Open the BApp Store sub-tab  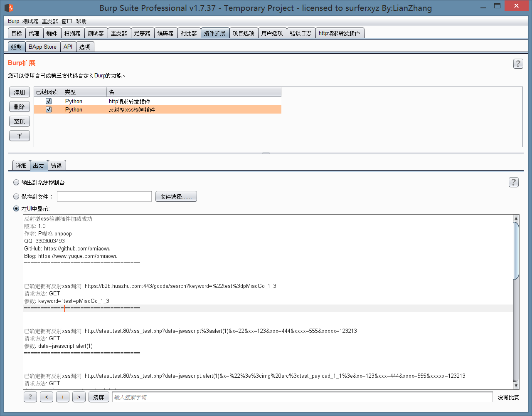pyautogui.click(x=43, y=47)
